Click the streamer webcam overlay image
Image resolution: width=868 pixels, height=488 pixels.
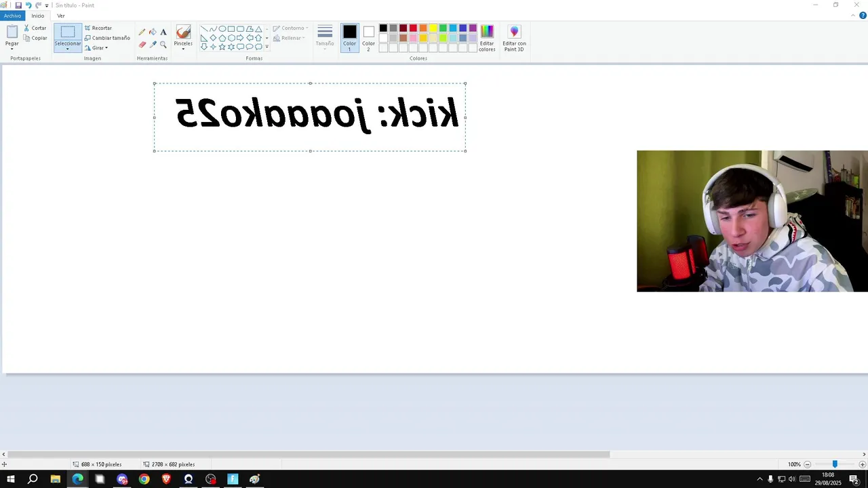(x=752, y=221)
